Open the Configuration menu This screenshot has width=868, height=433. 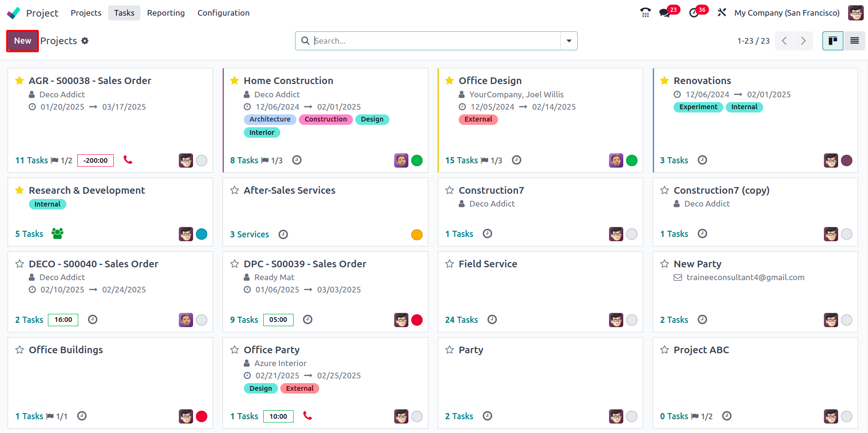coord(223,13)
